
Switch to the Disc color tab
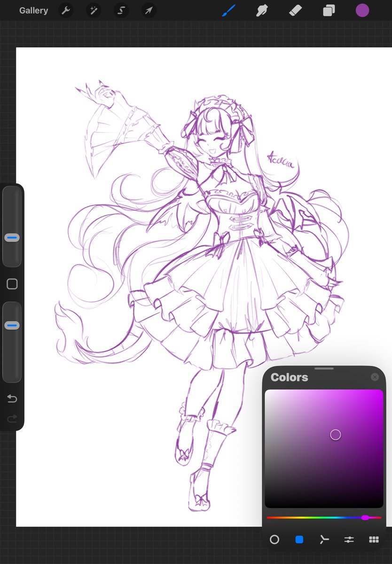tap(274, 540)
